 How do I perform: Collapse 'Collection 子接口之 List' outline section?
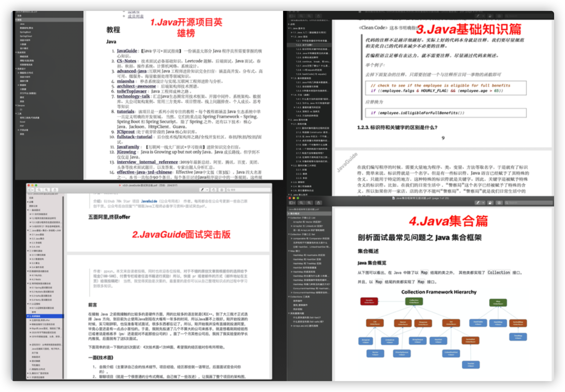(289, 218)
